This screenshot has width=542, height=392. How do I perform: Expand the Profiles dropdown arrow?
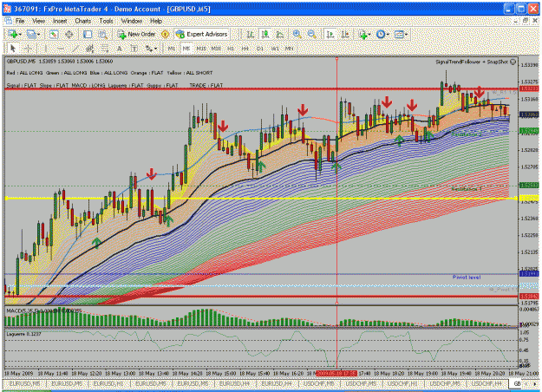pos(39,35)
